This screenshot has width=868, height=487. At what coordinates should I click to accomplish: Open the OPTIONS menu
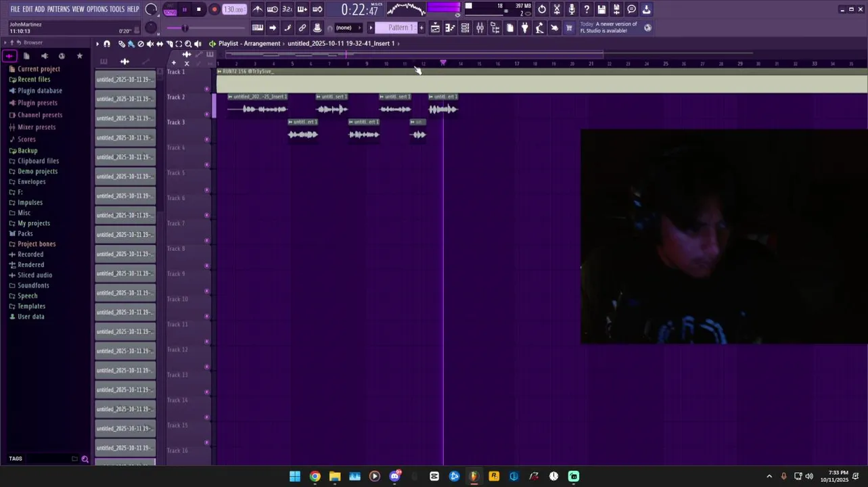(x=97, y=9)
